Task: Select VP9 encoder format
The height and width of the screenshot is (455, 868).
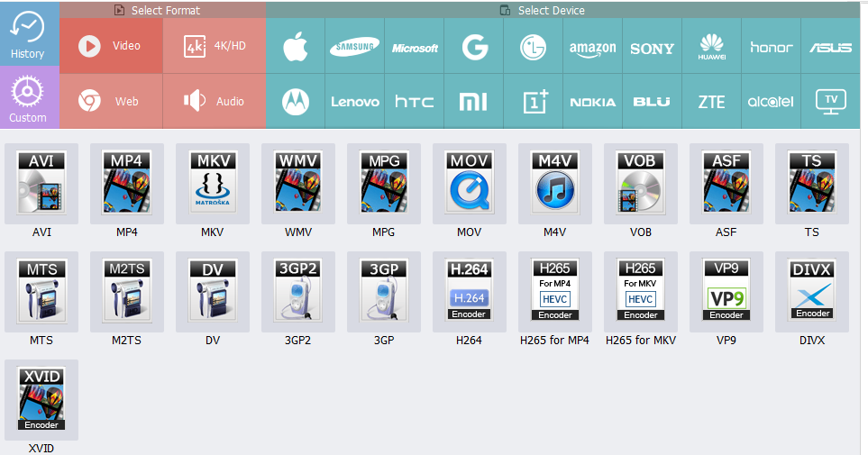Action: [726, 292]
